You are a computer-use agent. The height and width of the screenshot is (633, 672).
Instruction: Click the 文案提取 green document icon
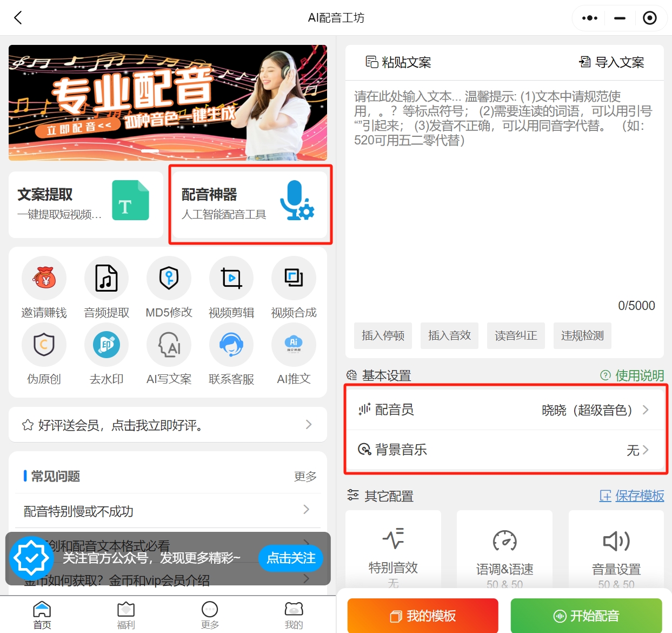(130, 200)
